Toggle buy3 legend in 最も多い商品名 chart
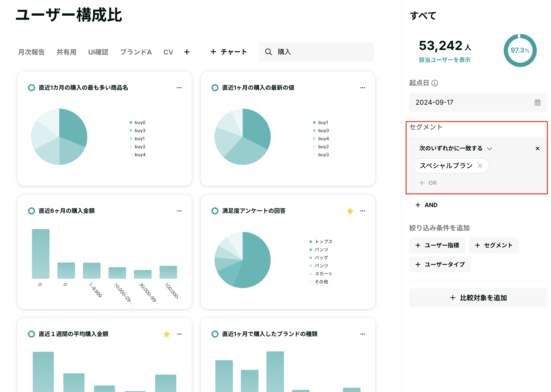 [x=137, y=130]
